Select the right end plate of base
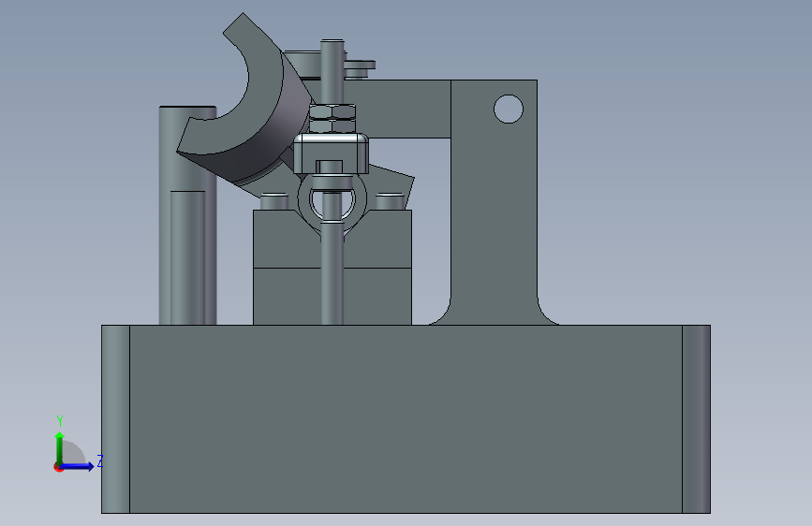This screenshot has height=526, width=812. [x=697, y=419]
